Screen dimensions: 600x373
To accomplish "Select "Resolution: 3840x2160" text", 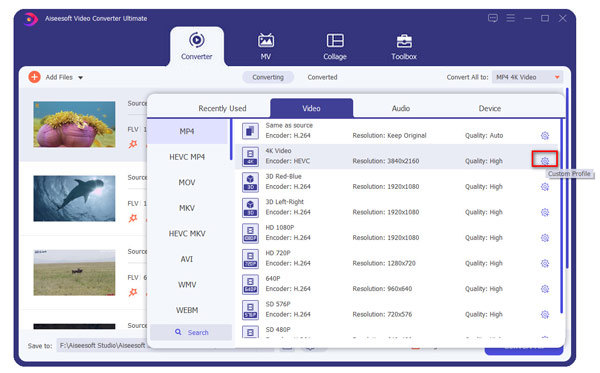I will tap(386, 161).
